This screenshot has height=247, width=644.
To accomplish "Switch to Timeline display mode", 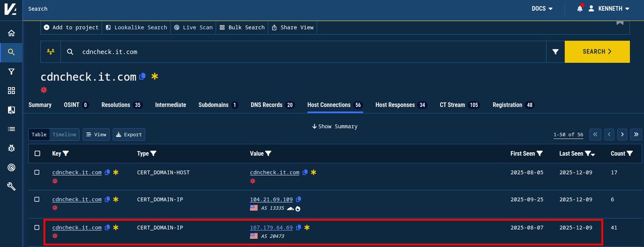I will tap(64, 134).
